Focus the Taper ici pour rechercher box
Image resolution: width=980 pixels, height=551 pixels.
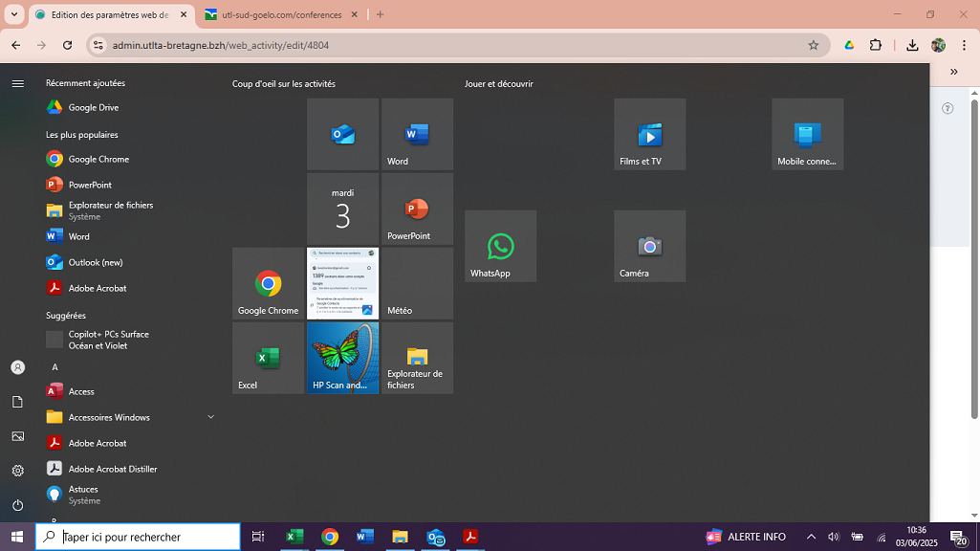(x=138, y=537)
